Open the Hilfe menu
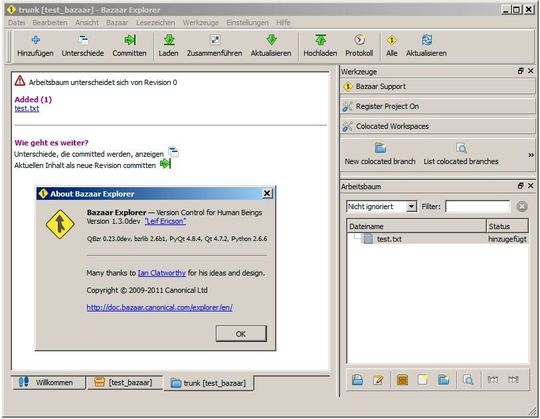Screen dimensions: 540x419 tap(283, 23)
